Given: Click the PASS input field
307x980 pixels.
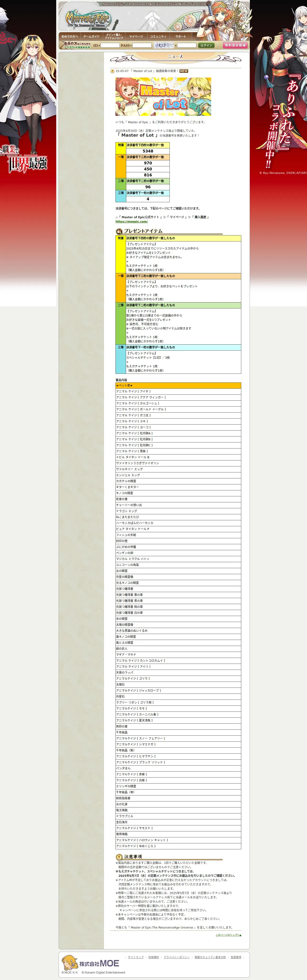Looking at the screenshot, I should [142, 45].
